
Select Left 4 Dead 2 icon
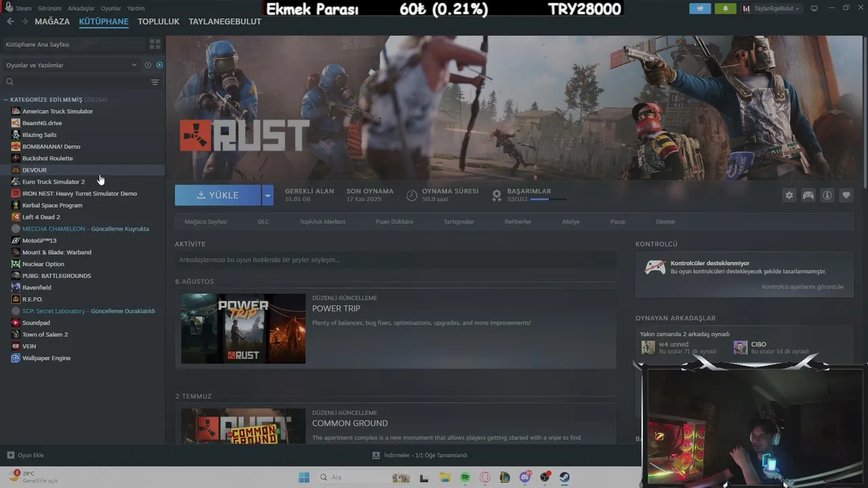click(x=16, y=217)
